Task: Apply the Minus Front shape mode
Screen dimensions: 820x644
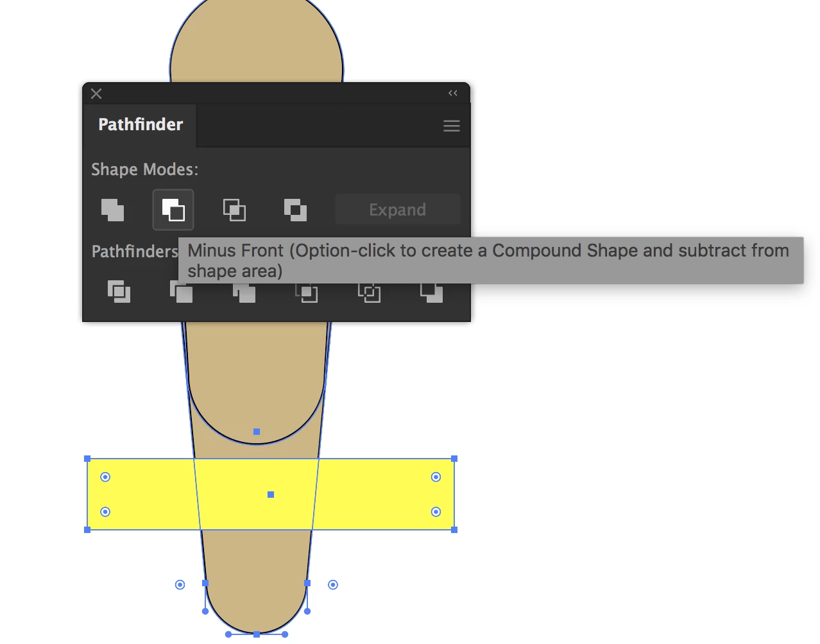Action: pos(173,210)
